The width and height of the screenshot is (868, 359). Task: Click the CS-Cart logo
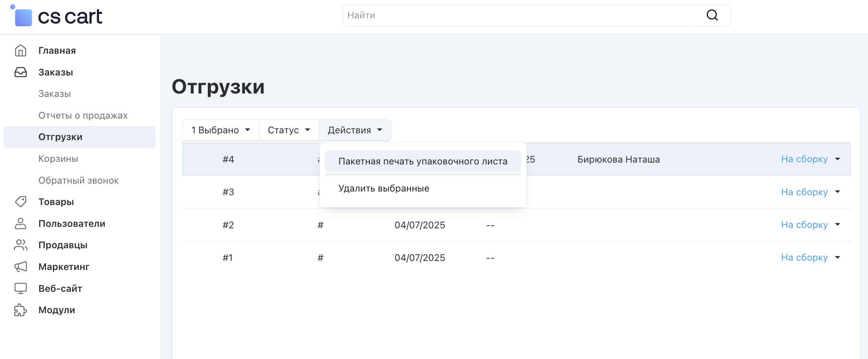point(57,17)
